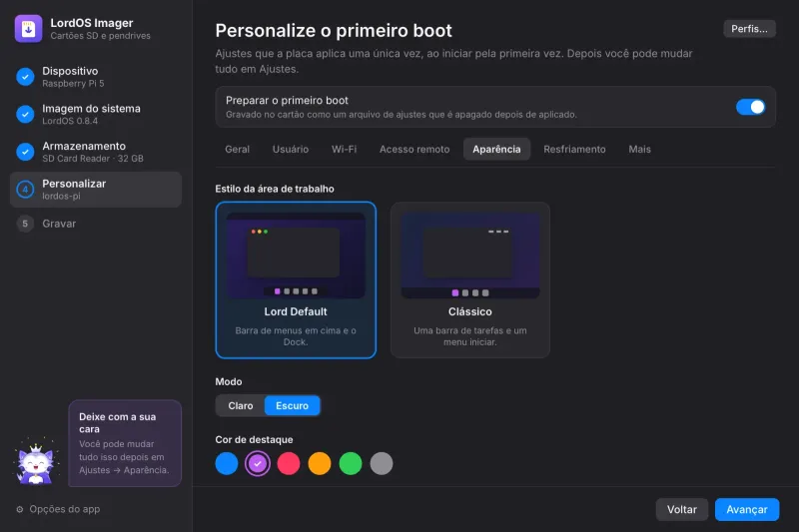Image resolution: width=799 pixels, height=532 pixels.
Task: Go to the Resfriamento tab
Action: pos(574,149)
